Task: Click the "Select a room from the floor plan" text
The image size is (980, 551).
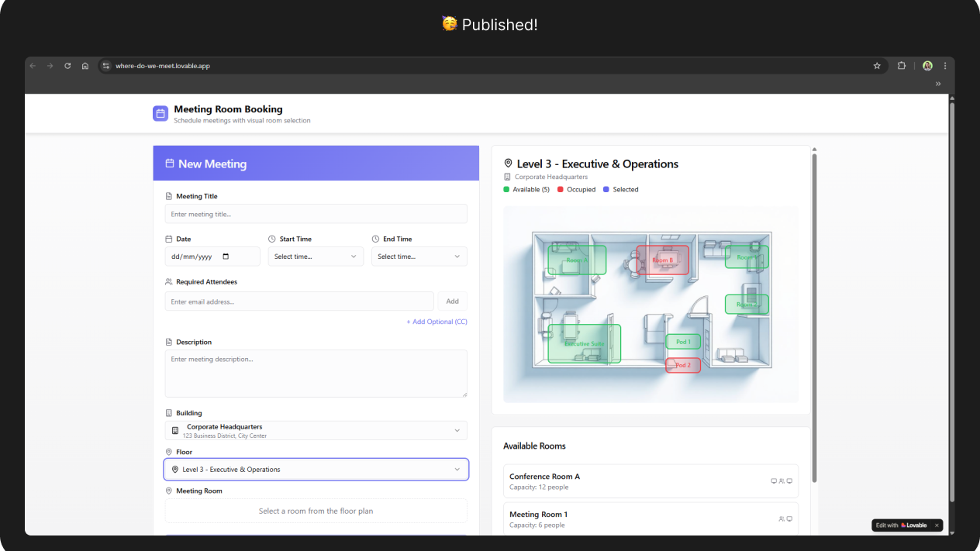Action: (316, 511)
